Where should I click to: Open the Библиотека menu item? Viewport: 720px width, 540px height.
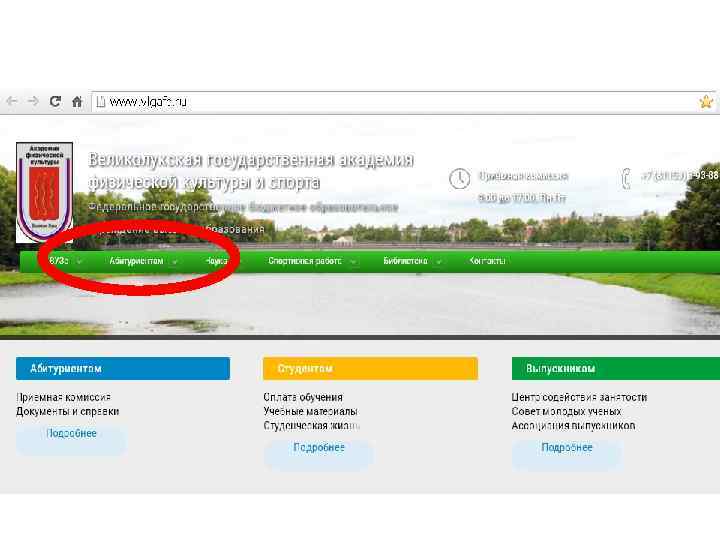[x=405, y=261]
